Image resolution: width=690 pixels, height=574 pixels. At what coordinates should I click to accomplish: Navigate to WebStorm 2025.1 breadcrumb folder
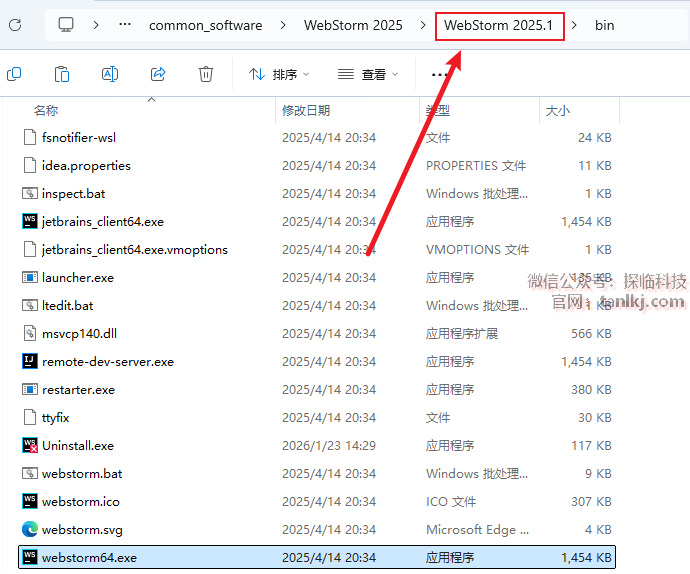(499, 25)
